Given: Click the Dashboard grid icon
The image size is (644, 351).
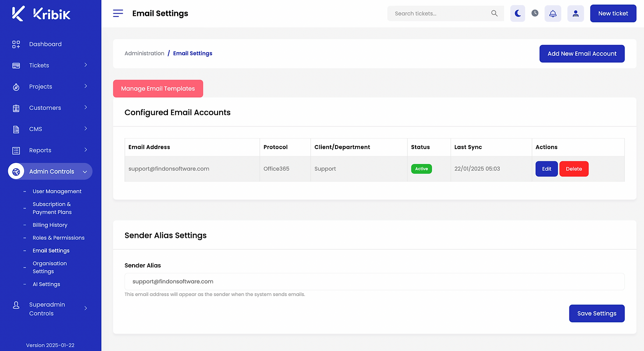Looking at the screenshot, I should (x=16, y=44).
